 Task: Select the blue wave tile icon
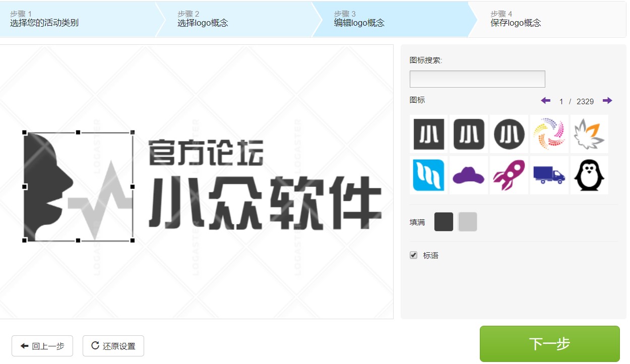[x=429, y=175]
